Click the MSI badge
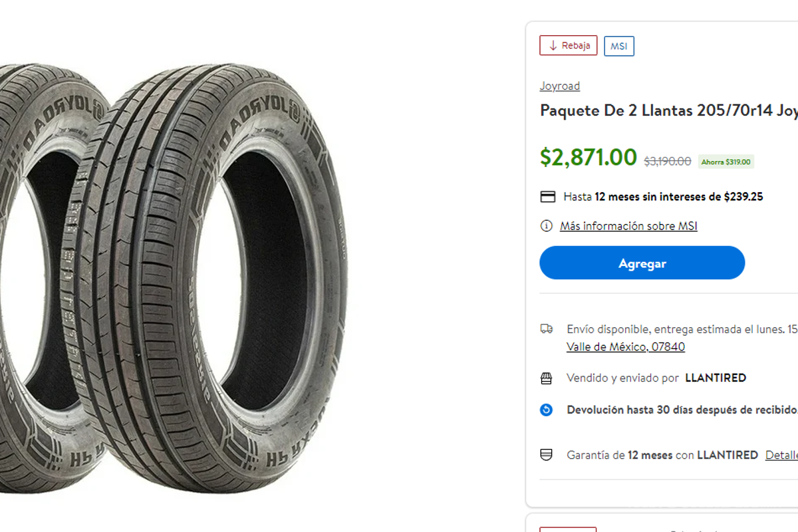This screenshot has height=532, width=798. pyautogui.click(x=618, y=45)
